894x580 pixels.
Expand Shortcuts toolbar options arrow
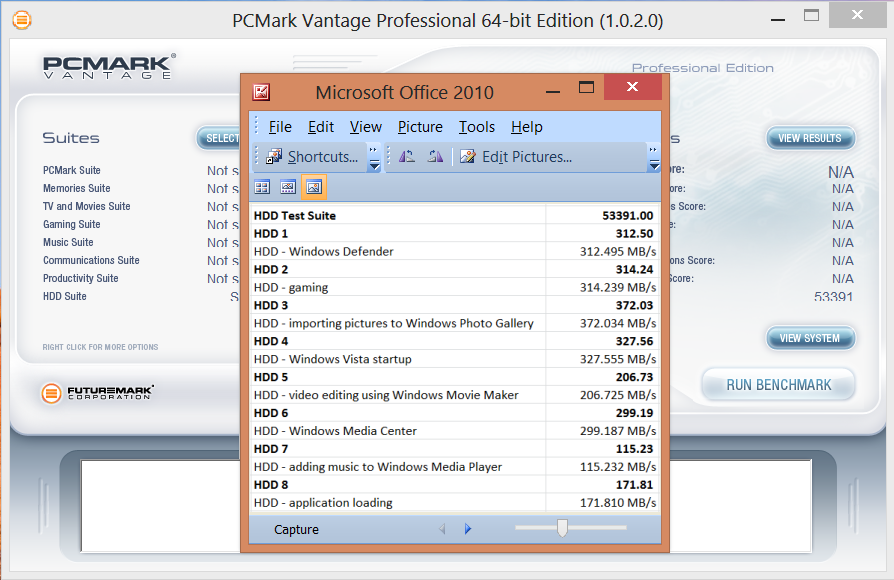point(374,158)
